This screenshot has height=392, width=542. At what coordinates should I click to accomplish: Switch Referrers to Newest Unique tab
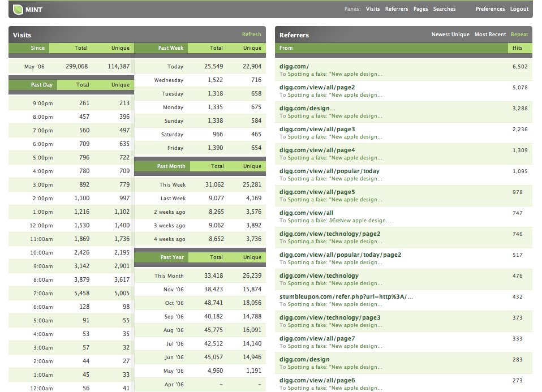pyautogui.click(x=450, y=34)
